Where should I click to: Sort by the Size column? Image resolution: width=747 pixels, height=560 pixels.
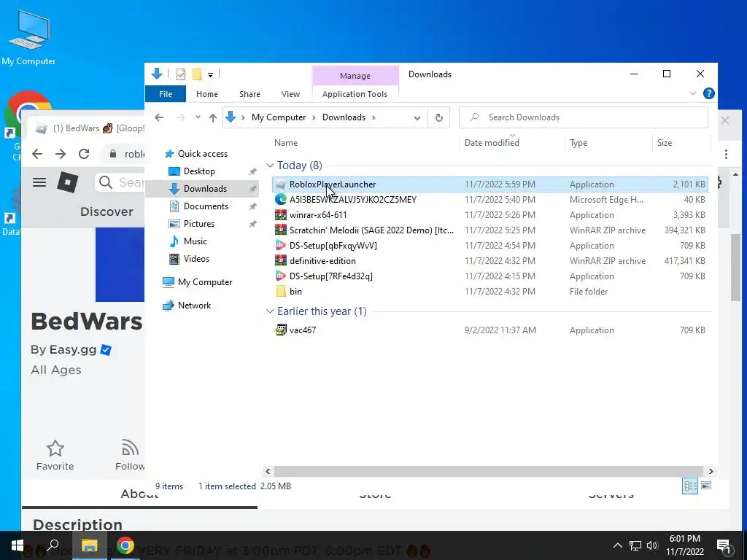point(665,143)
